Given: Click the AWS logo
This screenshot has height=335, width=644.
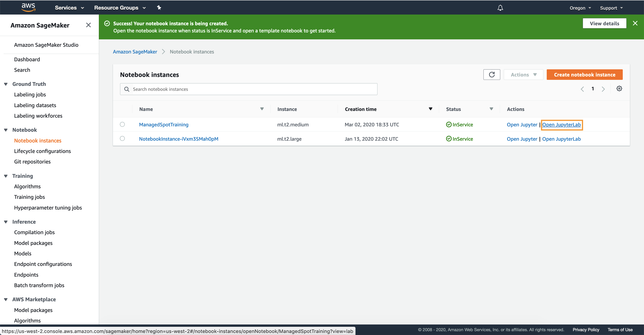Looking at the screenshot, I should 28,8.
